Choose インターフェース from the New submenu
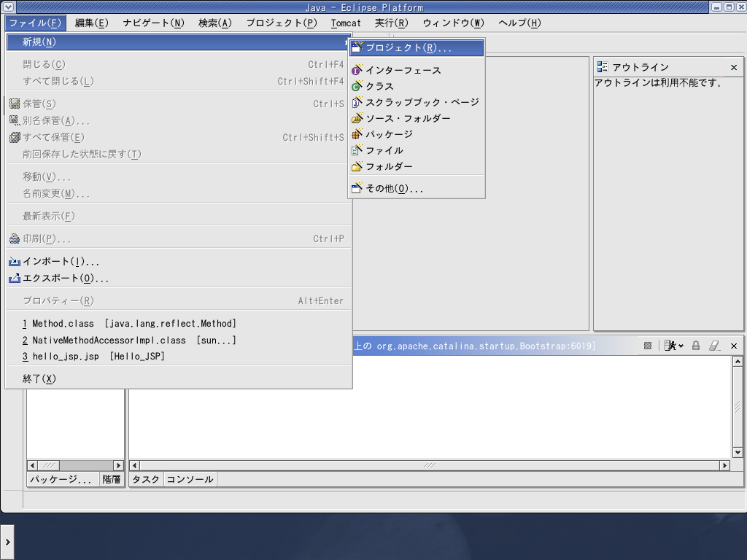 417,71
